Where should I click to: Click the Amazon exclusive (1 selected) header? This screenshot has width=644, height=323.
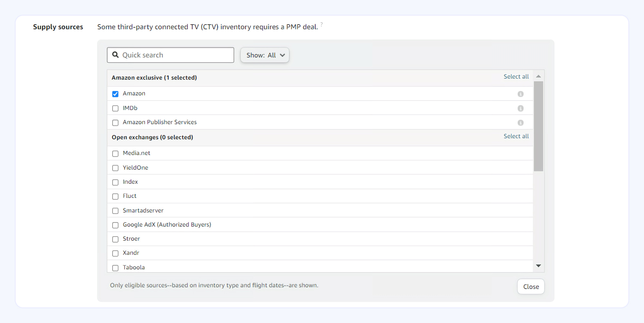pyautogui.click(x=154, y=78)
